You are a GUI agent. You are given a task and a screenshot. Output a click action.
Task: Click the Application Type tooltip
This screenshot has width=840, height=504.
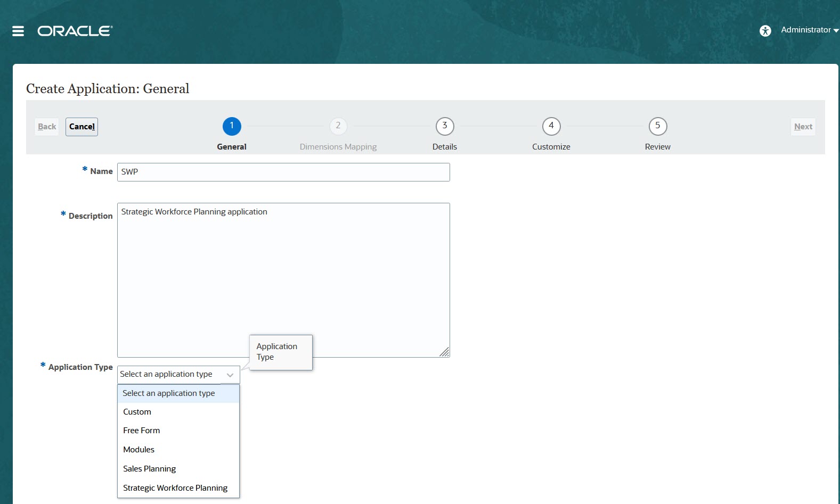(x=281, y=352)
